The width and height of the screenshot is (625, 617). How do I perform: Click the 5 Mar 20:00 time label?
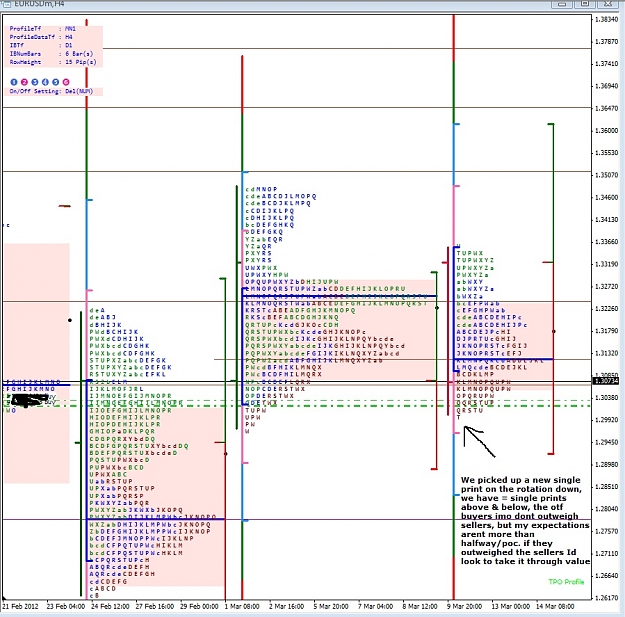click(331, 607)
